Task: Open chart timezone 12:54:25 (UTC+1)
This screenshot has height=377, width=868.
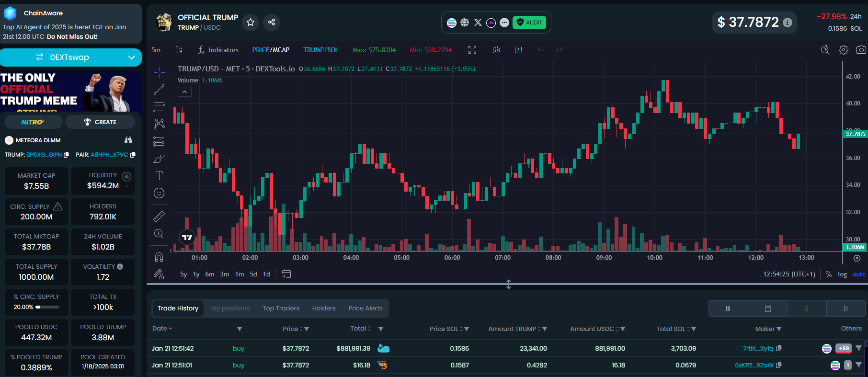Action: click(789, 274)
